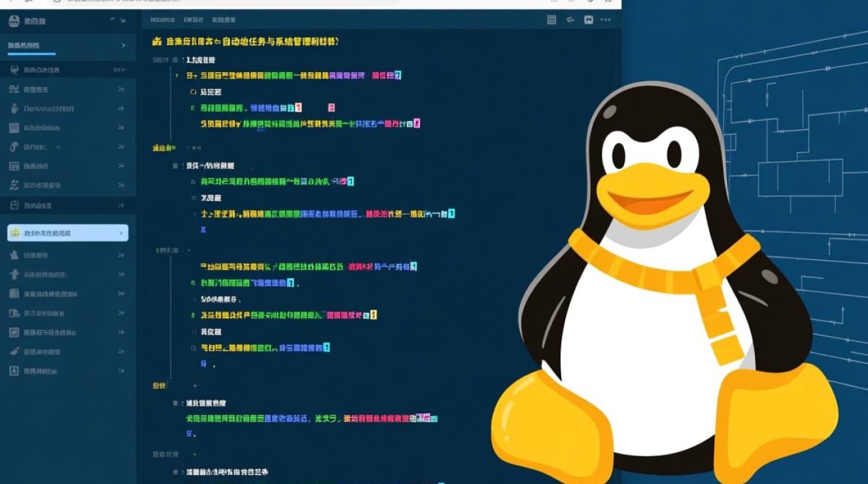Click the upward arrow icon in sidebar
The width and height of the screenshot is (868, 484).
coord(14,274)
